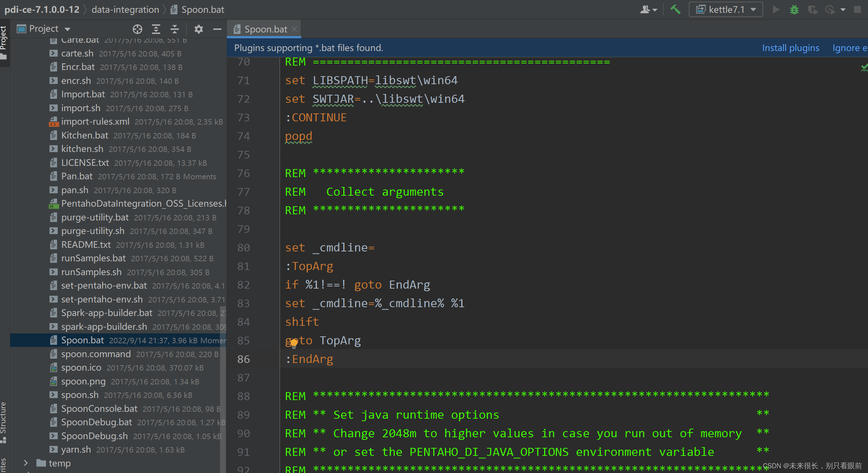
Task: Close the Spoon.bat editor tab
Action: pyautogui.click(x=295, y=29)
